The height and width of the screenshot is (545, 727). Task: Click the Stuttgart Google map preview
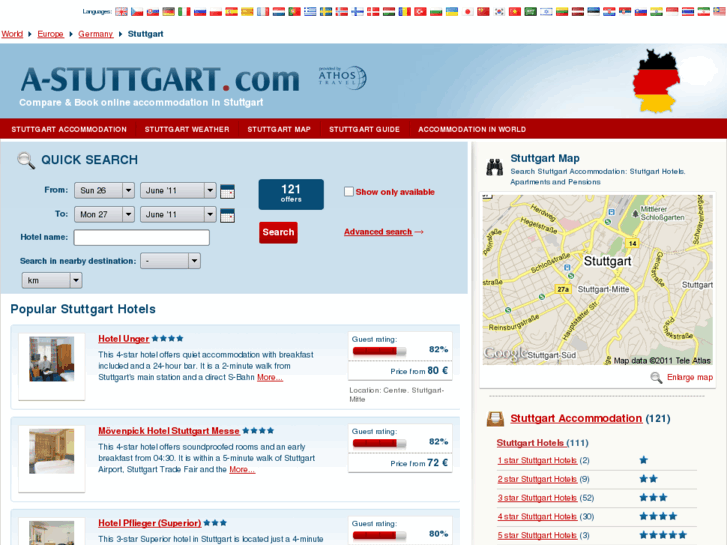[x=598, y=280]
